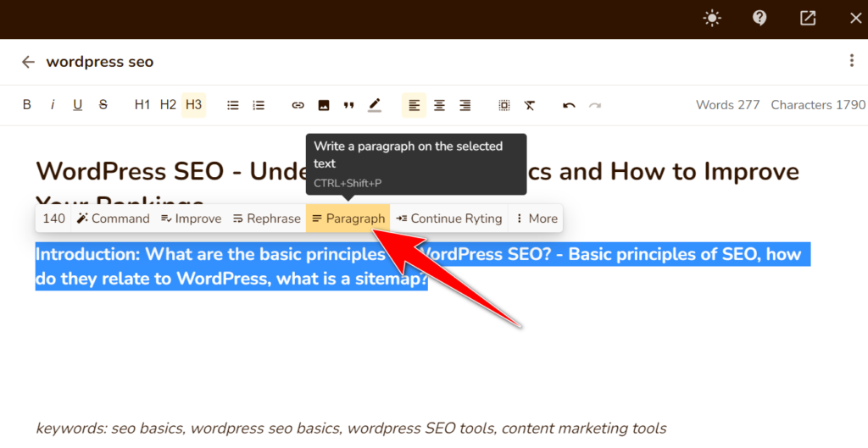The height and width of the screenshot is (448, 868).
Task: Choose Command in the selection toolbar
Action: (114, 218)
